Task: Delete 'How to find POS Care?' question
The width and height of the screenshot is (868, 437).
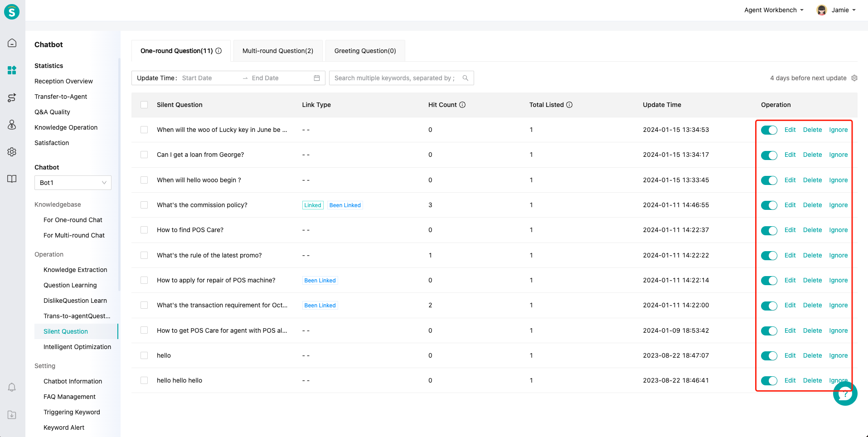Action: [812, 230]
